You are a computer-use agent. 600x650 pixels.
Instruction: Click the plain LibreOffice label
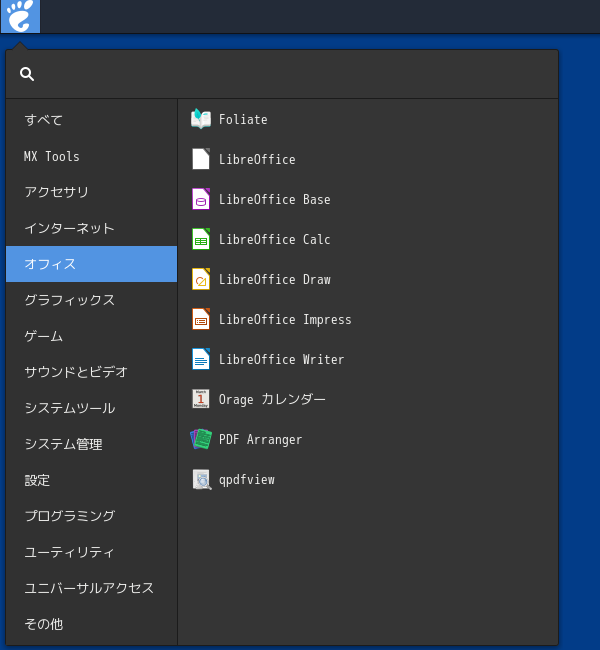tap(257, 159)
